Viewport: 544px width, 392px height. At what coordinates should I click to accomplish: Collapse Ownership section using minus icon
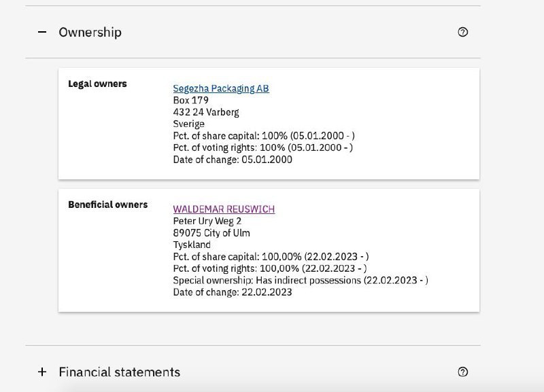tap(42, 32)
